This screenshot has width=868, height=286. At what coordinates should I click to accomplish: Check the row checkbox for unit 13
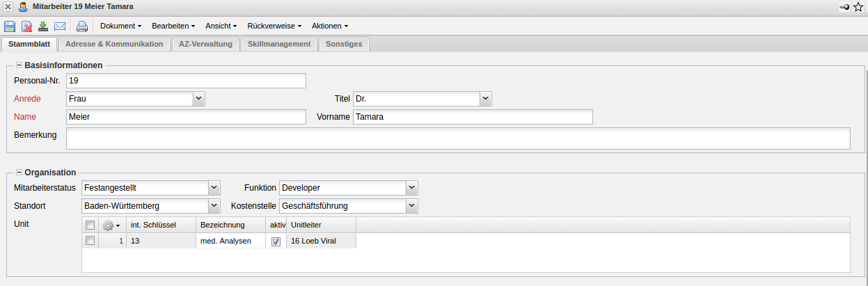click(x=90, y=241)
